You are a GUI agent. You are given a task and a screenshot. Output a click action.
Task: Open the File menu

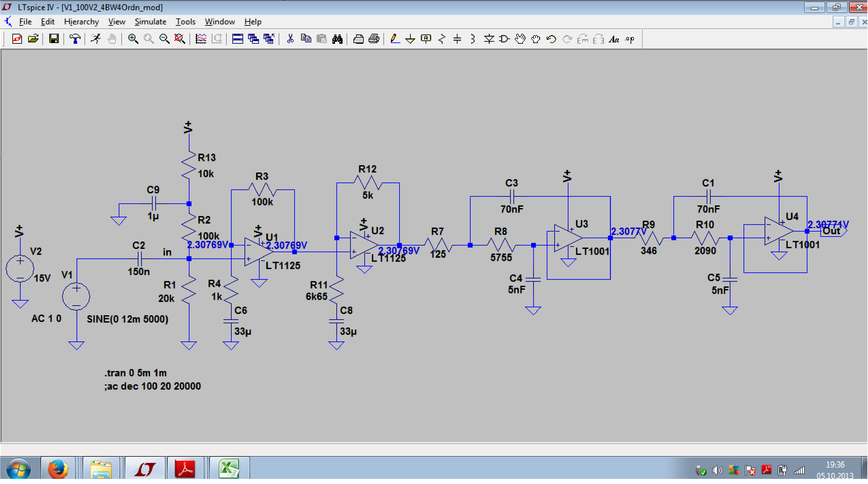click(x=25, y=22)
